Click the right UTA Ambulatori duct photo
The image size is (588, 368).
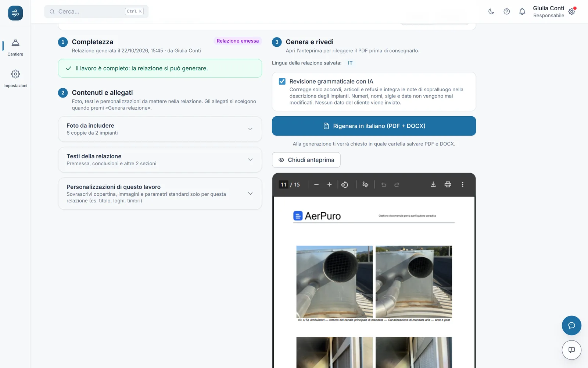click(414, 282)
